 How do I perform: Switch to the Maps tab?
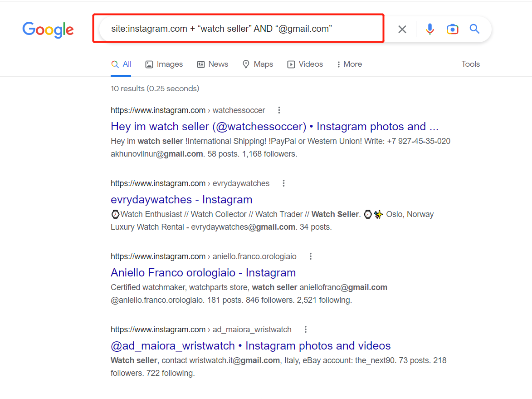point(258,64)
